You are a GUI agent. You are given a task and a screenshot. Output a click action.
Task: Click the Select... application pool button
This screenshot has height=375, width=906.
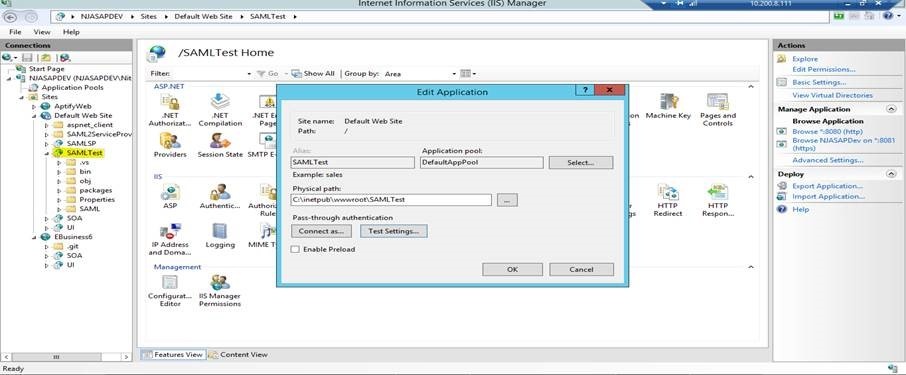tap(581, 162)
